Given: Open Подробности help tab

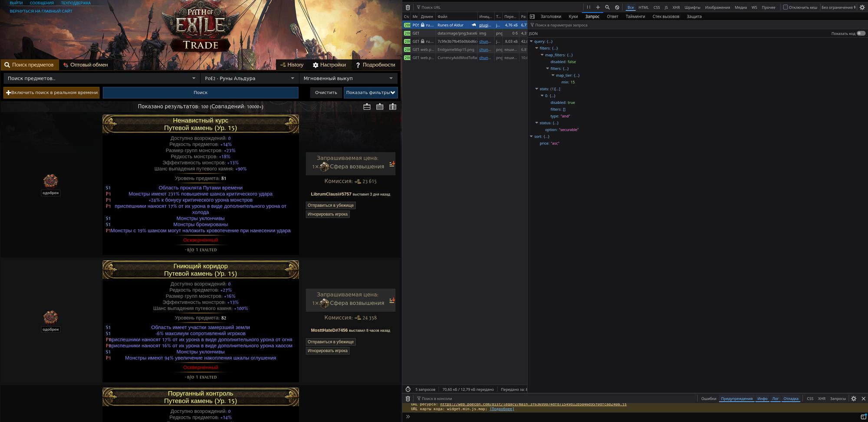Looking at the screenshot, I should 375,65.
